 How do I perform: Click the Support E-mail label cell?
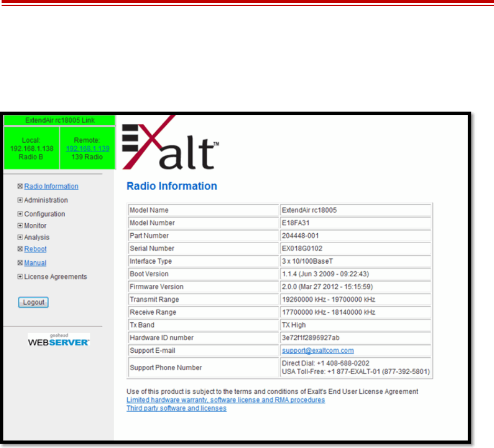click(203, 351)
